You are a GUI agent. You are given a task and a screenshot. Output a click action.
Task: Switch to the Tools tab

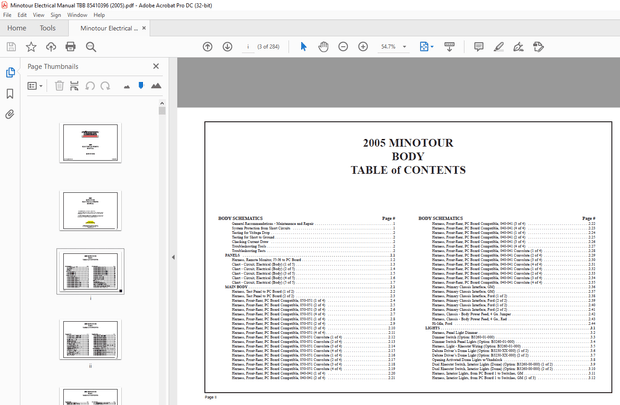(x=47, y=28)
